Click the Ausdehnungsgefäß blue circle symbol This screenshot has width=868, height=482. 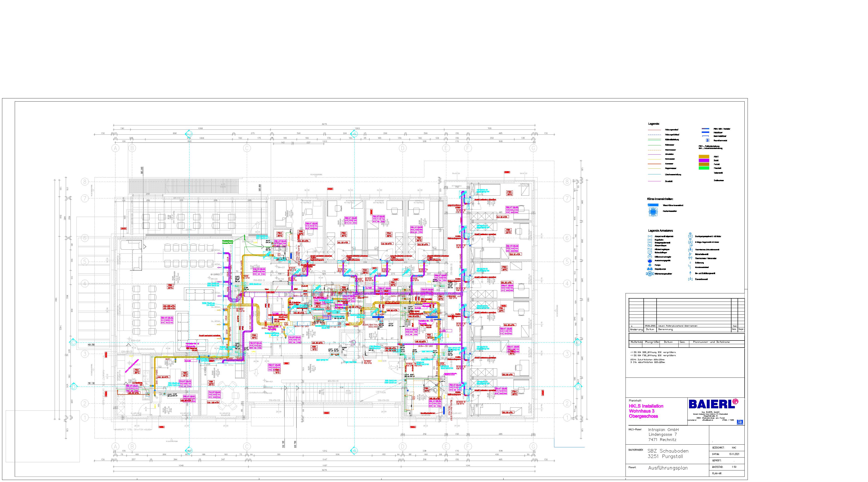[x=650, y=261]
